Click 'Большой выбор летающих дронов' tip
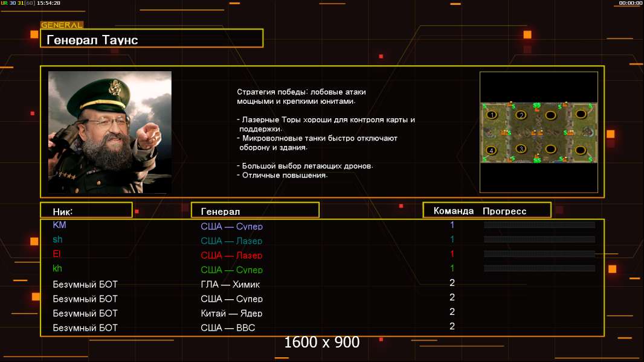The width and height of the screenshot is (644, 362). pyautogui.click(x=305, y=166)
